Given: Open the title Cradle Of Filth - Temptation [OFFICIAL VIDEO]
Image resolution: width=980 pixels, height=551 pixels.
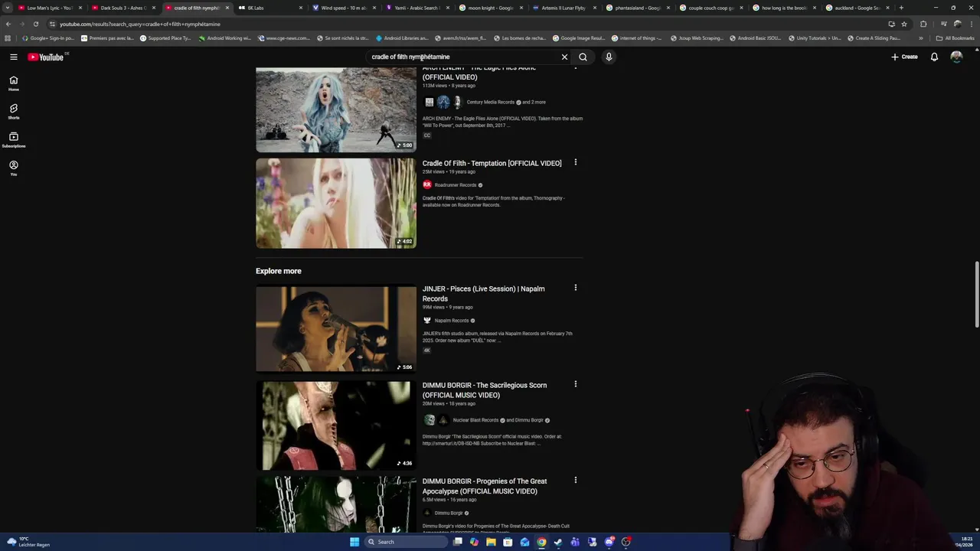Looking at the screenshot, I should pyautogui.click(x=492, y=163).
